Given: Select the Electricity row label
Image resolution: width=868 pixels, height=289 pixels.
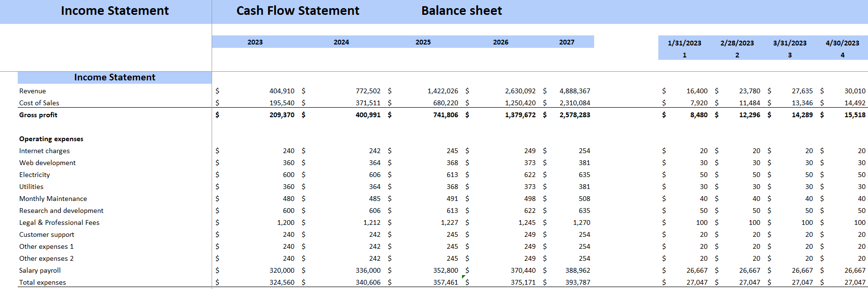Looking at the screenshot, I should pyautogui.click(x=34, y=175).
